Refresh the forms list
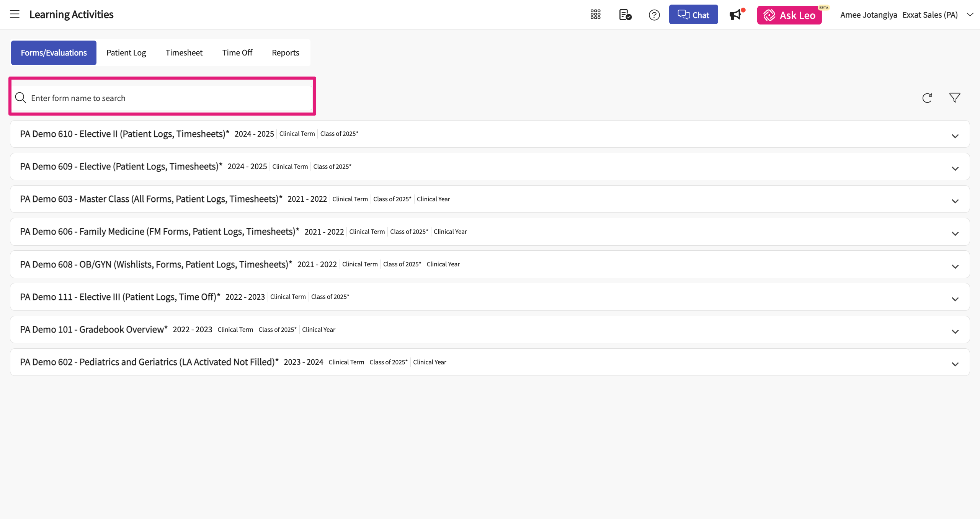Viewport: 980px width, 519px height. coord(927,98)
